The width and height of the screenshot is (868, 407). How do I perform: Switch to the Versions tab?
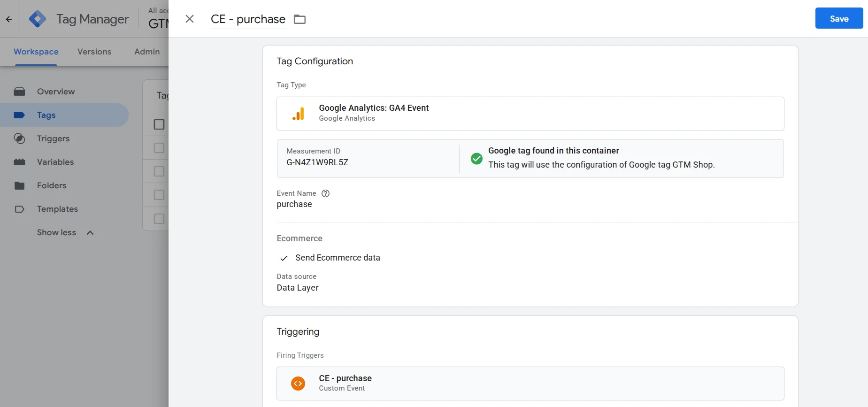pyautogui.click(x=94, y=52)
